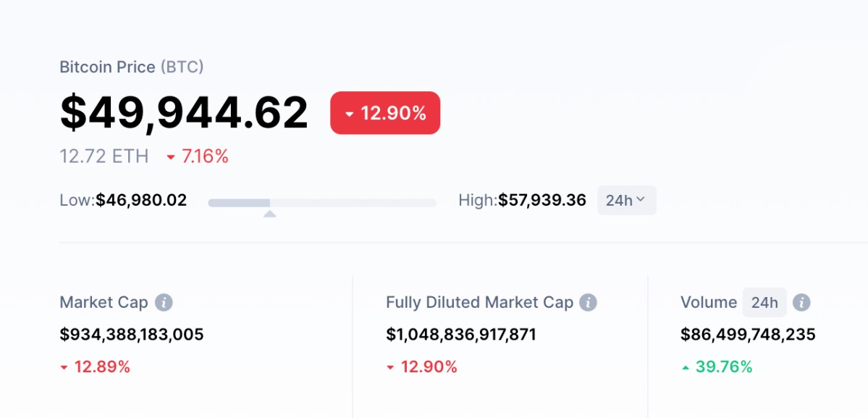Click the Market Cap info icon
The image size is (868, 418).
(164, 302)
